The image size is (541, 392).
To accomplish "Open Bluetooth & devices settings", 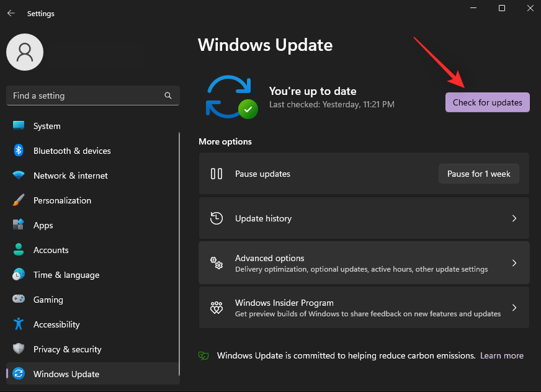I will [19, 151].
